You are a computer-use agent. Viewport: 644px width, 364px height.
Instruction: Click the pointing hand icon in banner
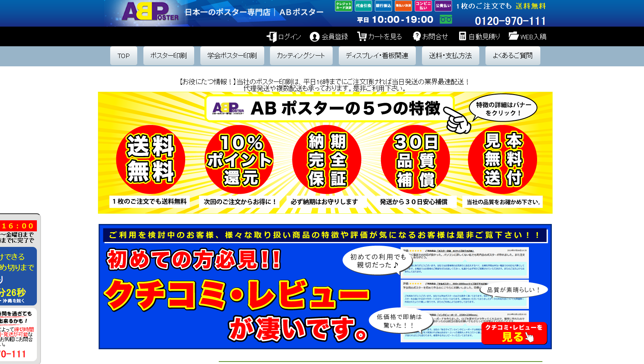point(458,120)
